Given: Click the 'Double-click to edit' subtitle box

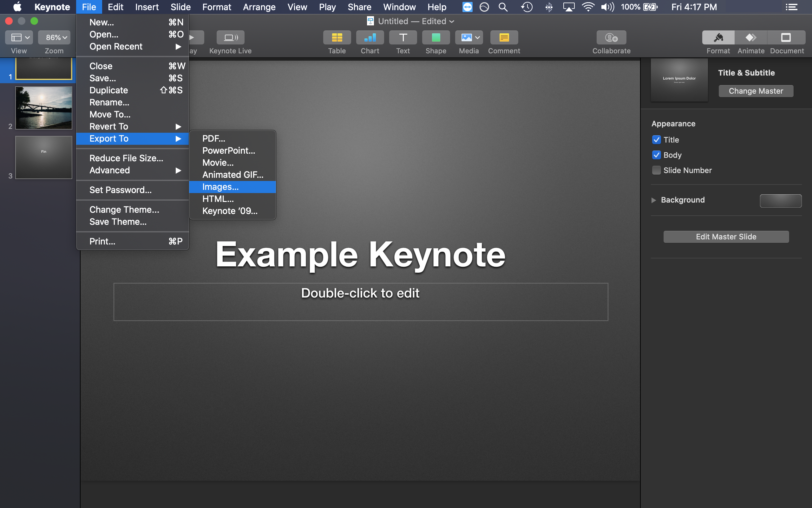Looking at the screenshot, I should pos(361,302).
